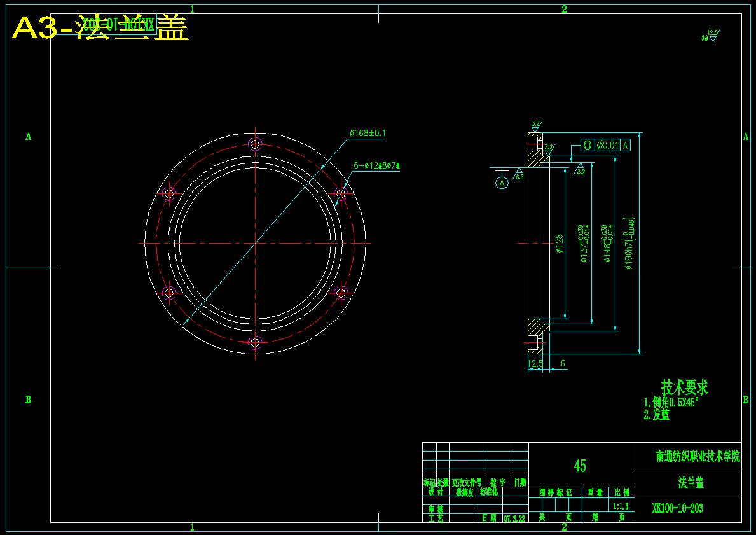Click the ø0.01 value in the tolerance frame
Image resolution: width=756 pixels, height=535 pixels.
(607, 145)
